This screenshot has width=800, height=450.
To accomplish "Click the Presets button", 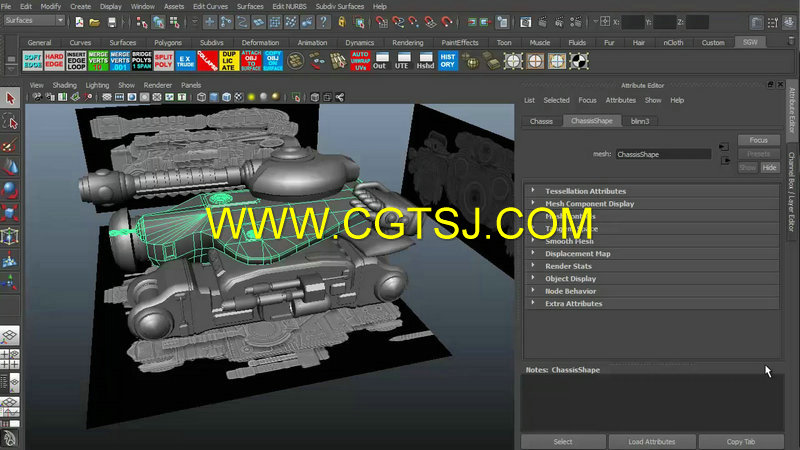I will point(759,154).
